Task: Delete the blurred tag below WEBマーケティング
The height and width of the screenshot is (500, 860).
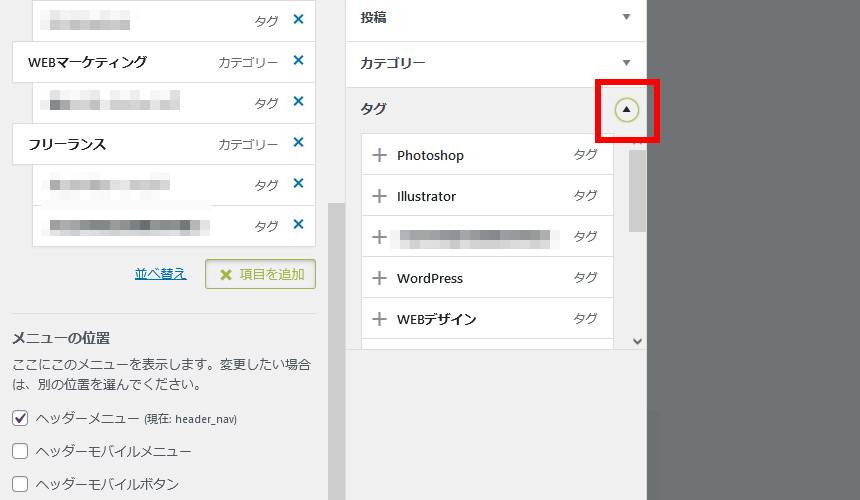Action: click(298, 101)
